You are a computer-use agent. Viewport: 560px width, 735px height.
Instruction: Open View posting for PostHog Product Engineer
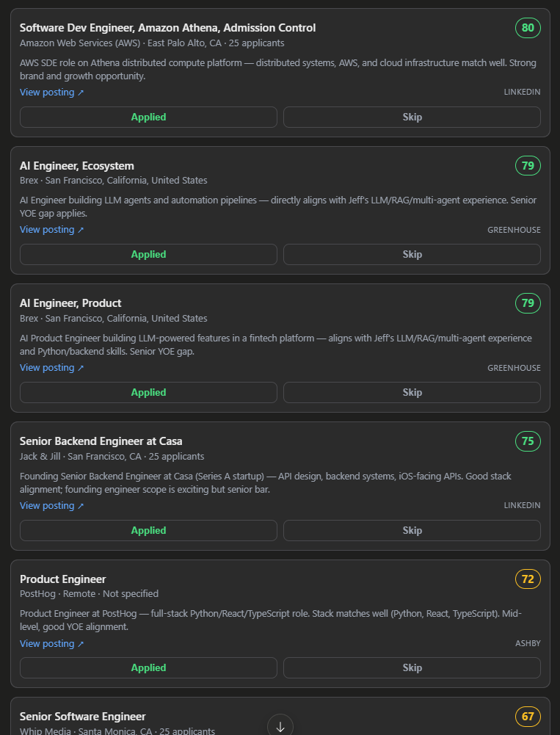coord(51,644)
